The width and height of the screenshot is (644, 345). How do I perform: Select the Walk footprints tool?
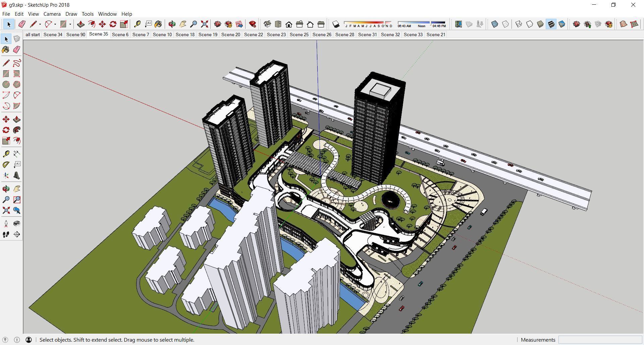(x=6, y=234)
